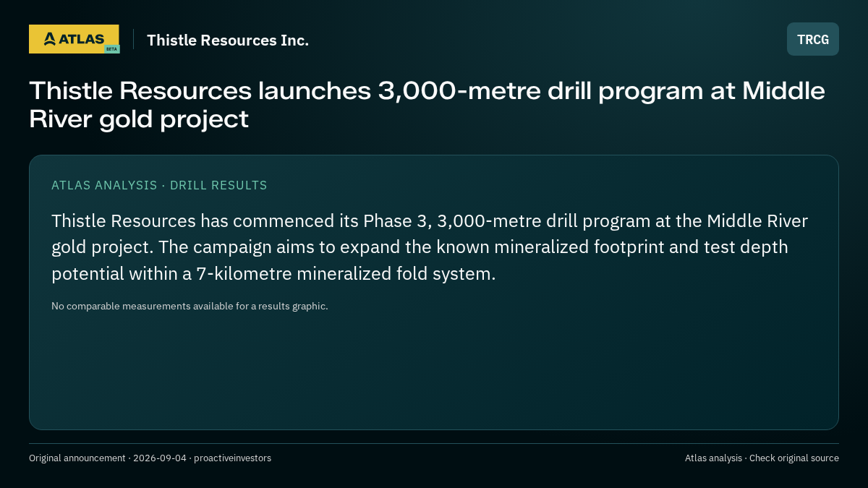Click the original announcement source line
Screen dimensions: 868x488
pyautogui.click(x=150, y=458)
